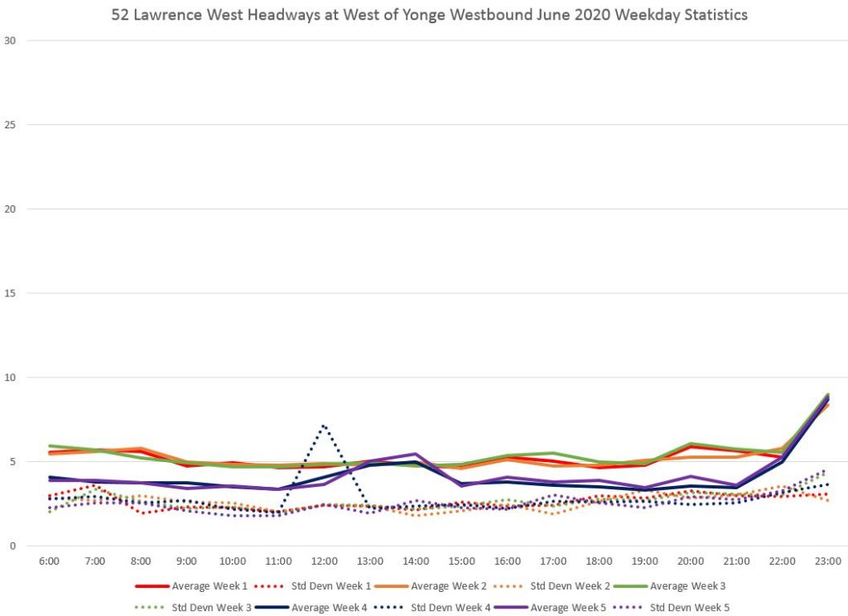Click the 6:00 label on the time axis
The height and width of the screenshot is (616, 848).
49,561
